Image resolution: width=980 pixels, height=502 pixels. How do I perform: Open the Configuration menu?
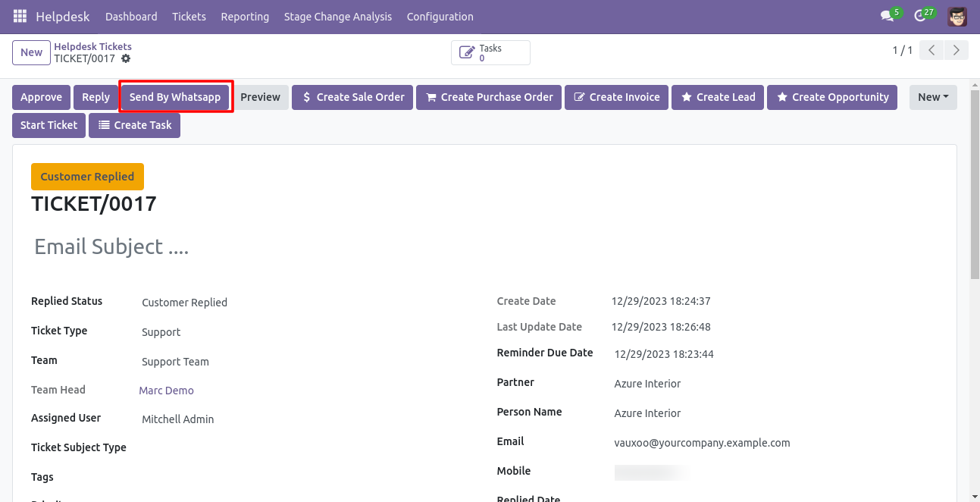(x=440, y=16)
